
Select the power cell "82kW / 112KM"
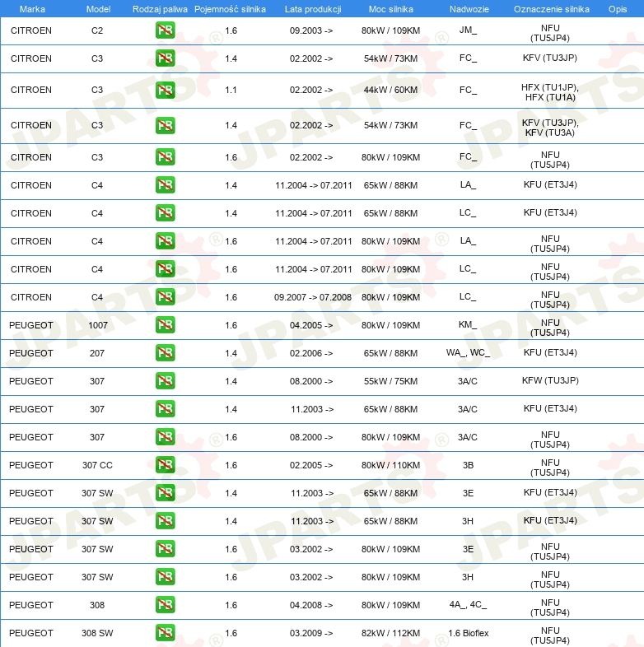pyautogui.click(x=390, y=633)
